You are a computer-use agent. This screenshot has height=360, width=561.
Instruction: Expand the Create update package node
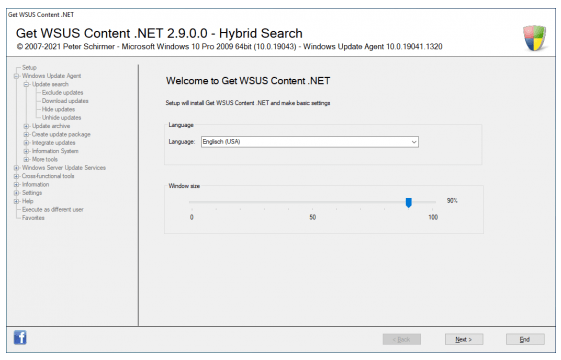tap(26, 134)
